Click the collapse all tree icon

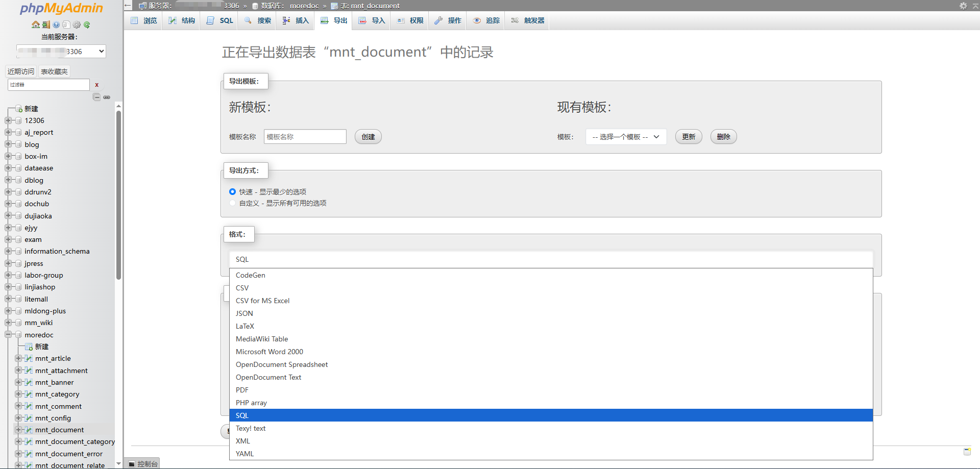pos(96,97)
